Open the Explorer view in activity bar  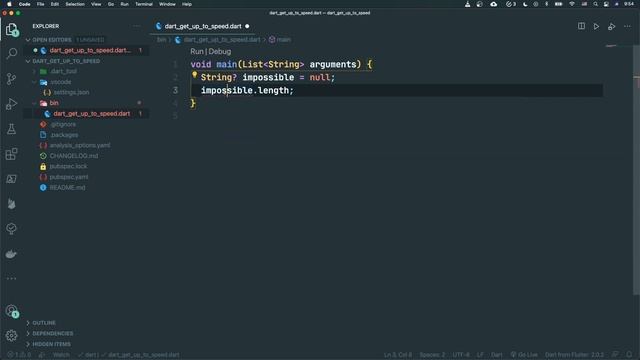11,29
